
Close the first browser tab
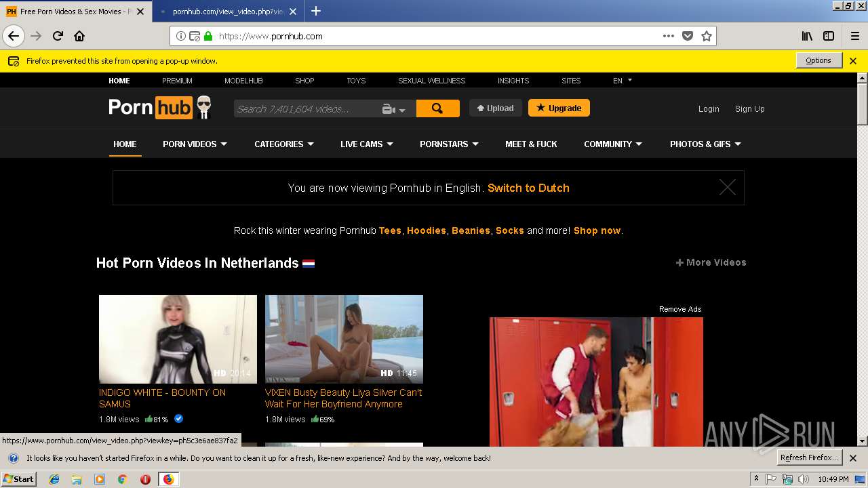click(x=140, y=12)
